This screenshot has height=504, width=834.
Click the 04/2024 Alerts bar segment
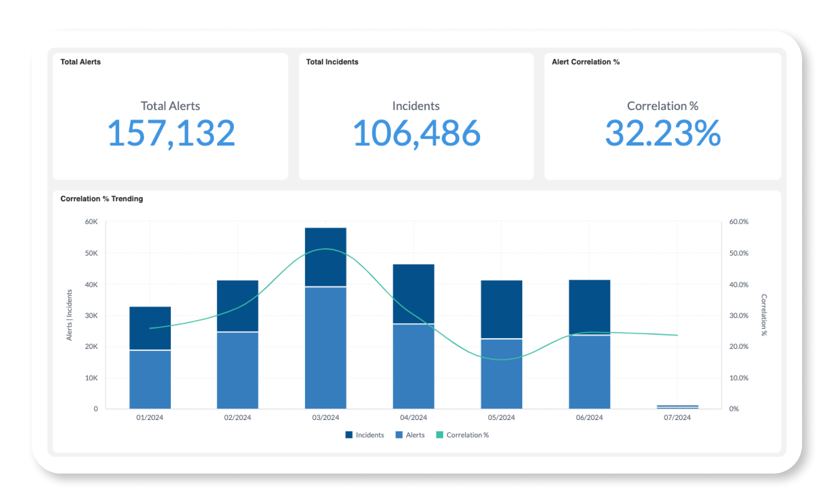pyautogui.click(x=414, y=366)
